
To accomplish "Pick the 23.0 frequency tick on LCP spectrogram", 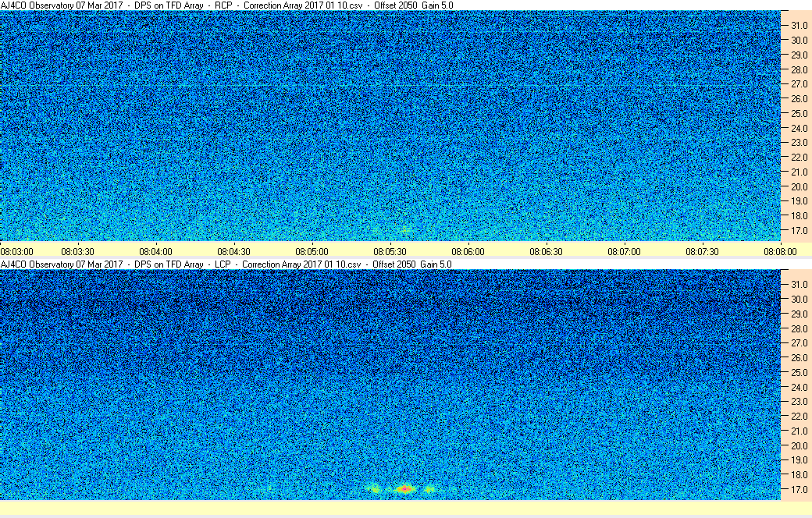I will (799, 402).
